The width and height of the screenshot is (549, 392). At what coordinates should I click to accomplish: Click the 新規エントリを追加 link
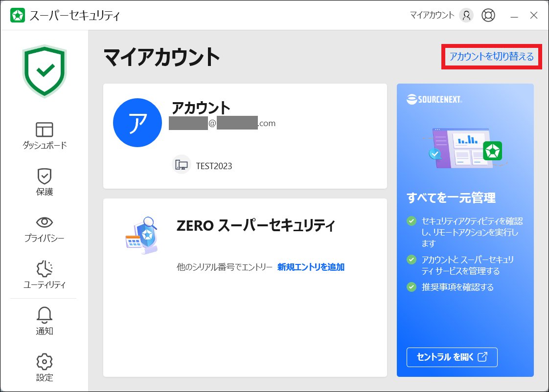click(311, 267)
